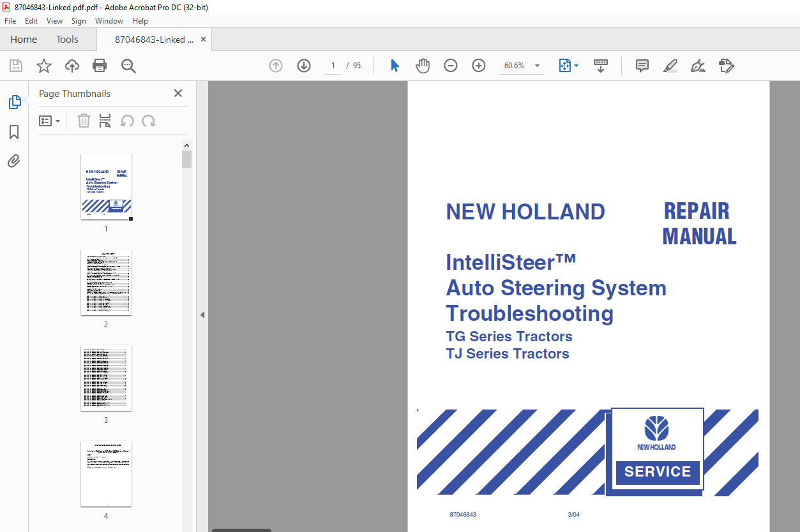800x532 pixels.
Task: Click the thumbnails panel scrollbar thumb
Action: [186, 159]
